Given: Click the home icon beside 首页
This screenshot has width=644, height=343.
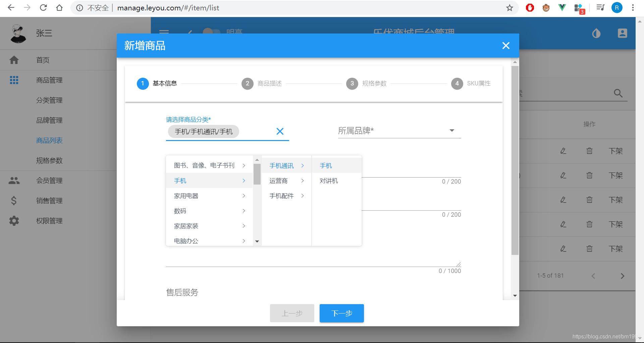Looking at the screenshot, I should point(14,60).
